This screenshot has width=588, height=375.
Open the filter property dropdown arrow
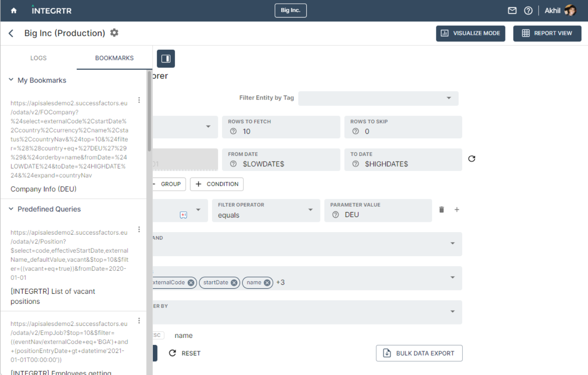(x=198, y=210)
